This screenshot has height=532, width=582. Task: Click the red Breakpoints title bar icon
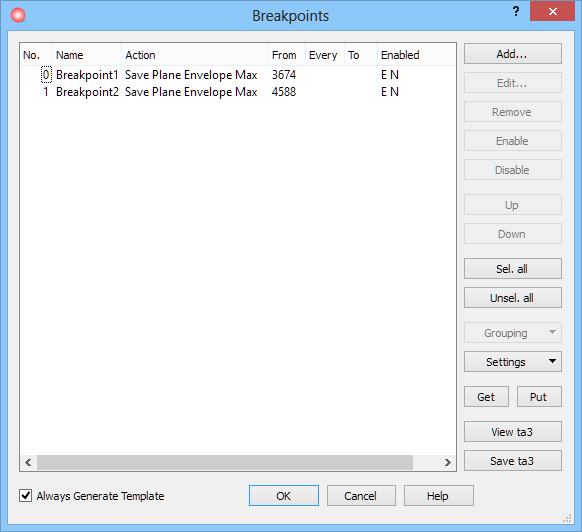coord(18,15)
